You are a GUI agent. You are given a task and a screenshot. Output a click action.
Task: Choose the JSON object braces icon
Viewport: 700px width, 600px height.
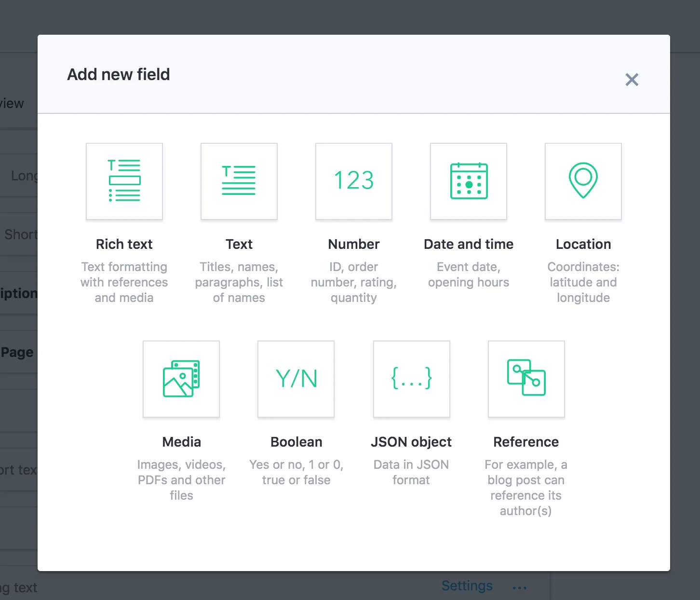tap(412, 379)
